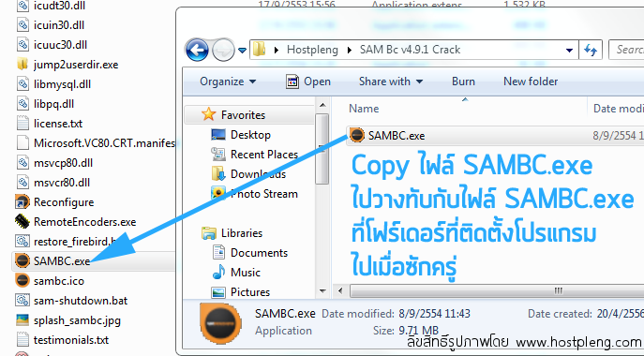Click the New folder button
The image size is (644, 356).
(531, 82)
